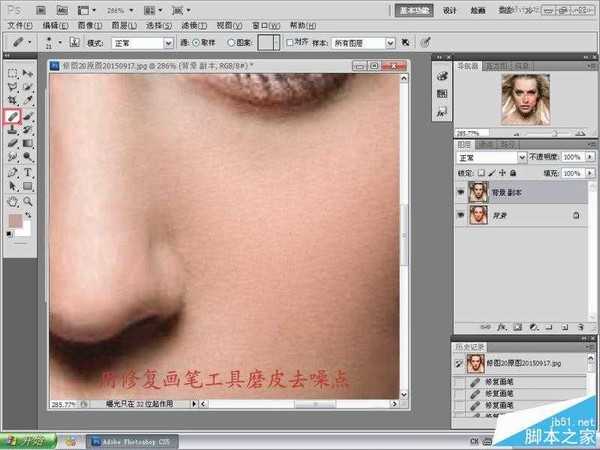The width and height of the screenshot is (600, 450).
Task: Select the Path Selection tool
Action: pos(13,186)
